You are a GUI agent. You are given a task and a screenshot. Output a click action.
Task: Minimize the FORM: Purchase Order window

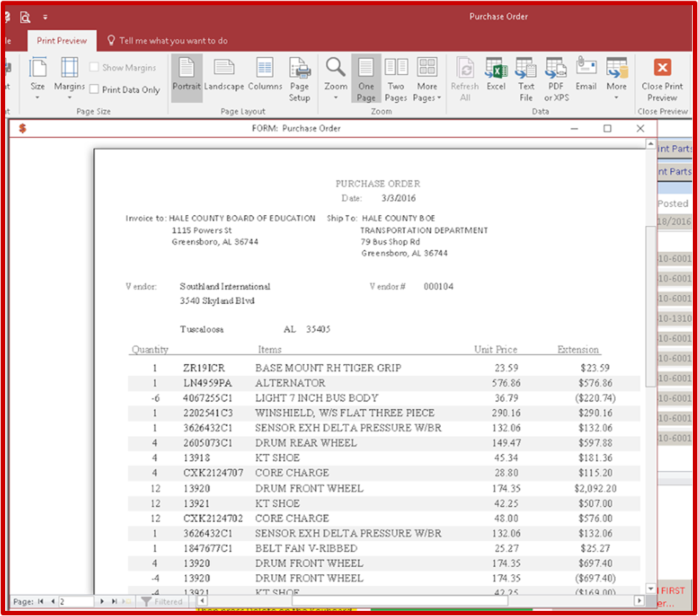(575, 128)
